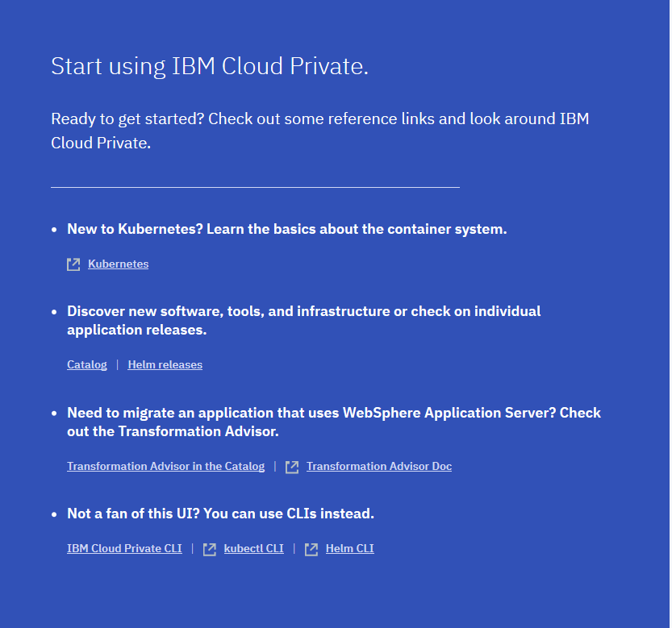Viewport: 672px width, 628px height.
Task: Click the "Not a fan of this UI?" text
Action: (220, 514)
